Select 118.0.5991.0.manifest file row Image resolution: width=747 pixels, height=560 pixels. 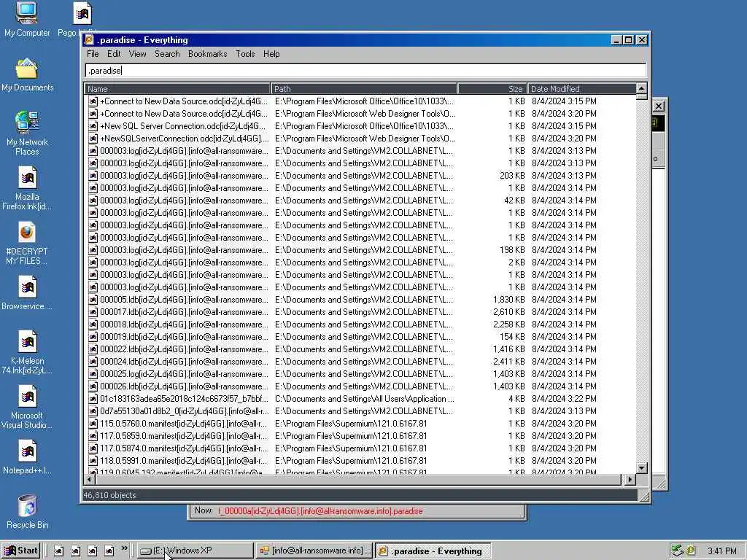pos(360,461)
